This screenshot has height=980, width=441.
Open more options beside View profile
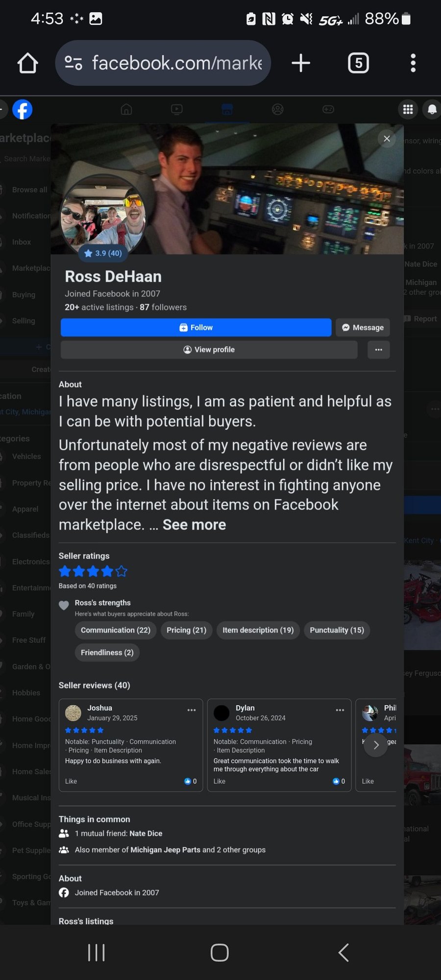pyautogui.click(x=378, y=349)
